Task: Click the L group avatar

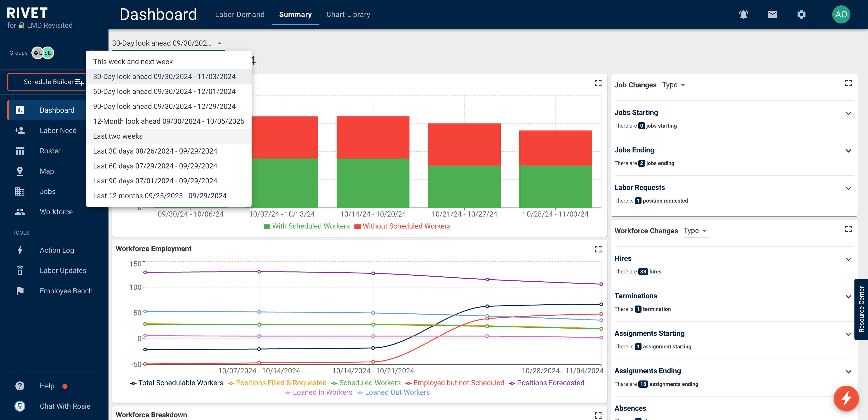Action: [x=37, y=53]
